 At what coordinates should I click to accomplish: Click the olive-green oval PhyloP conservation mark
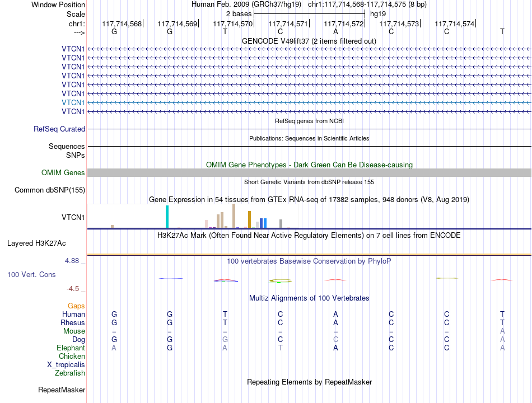pos(281,280)
